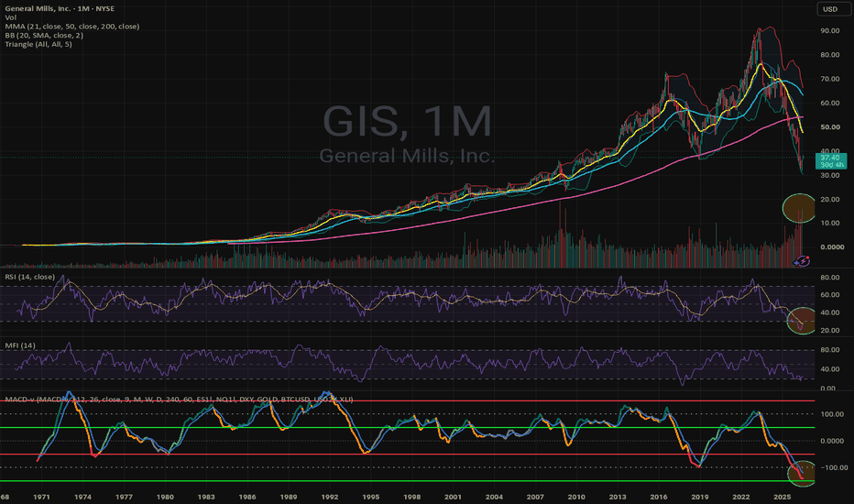
Task: Select the Vol indicator legend
Action: pos(10,17)
